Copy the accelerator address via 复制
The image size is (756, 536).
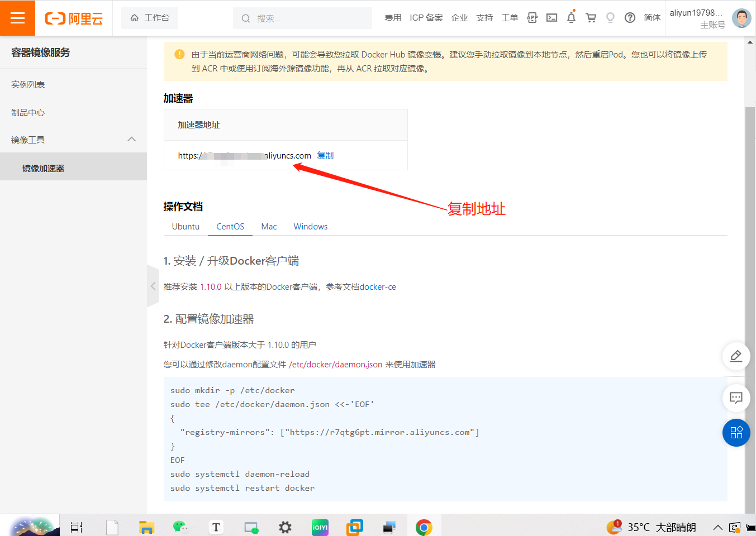(x=325, y=156)
